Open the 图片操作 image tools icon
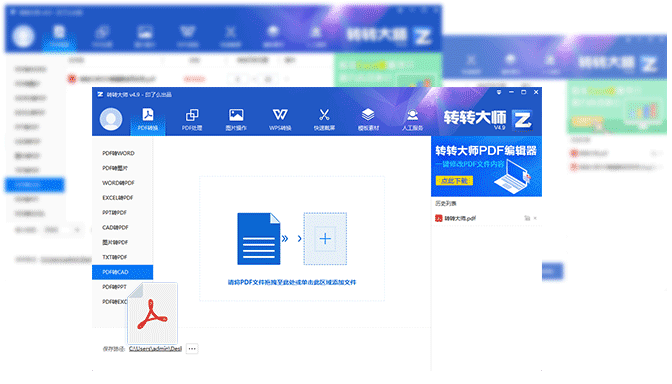The width and height of the screenshot is (672, 384). (236, 119)
